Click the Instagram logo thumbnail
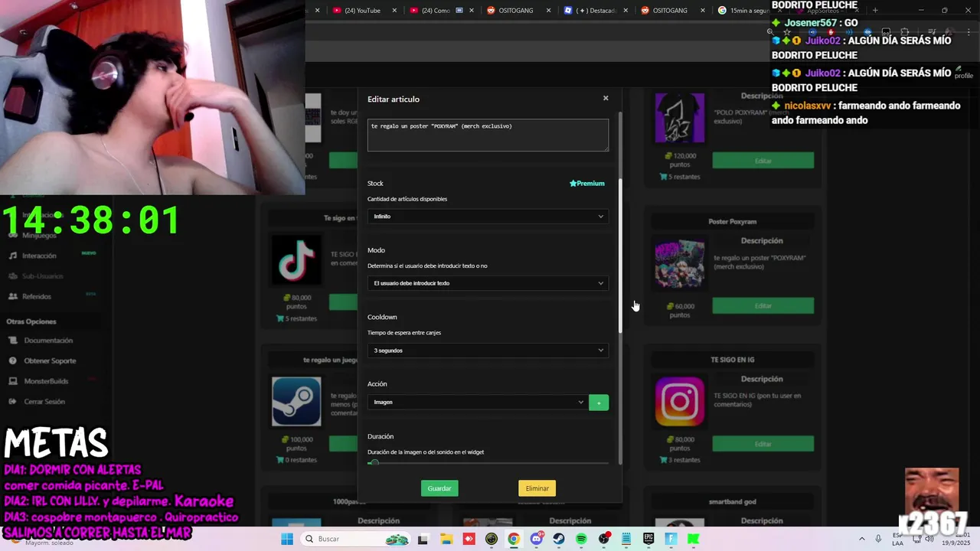The image size is (980, 551). (680, 401)
